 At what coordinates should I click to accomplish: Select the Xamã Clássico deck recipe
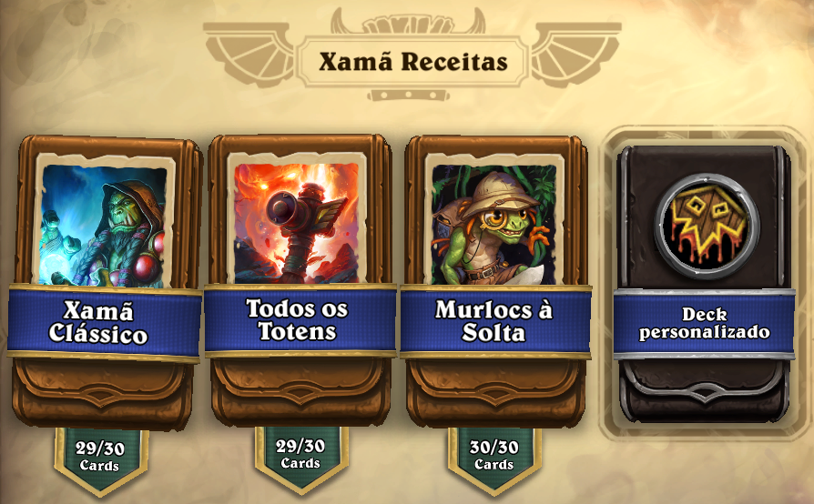coord(106,283)
